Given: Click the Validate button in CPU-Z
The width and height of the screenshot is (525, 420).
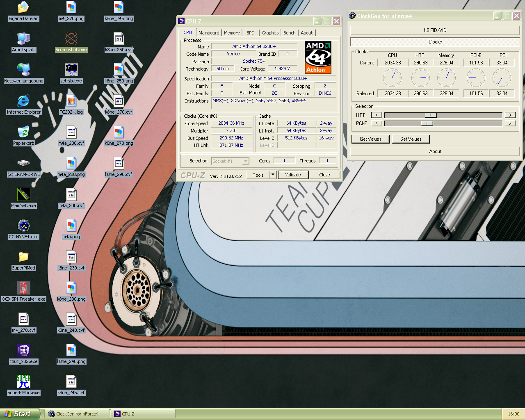Looking at the screenshot, I should (x=293, y=175).
